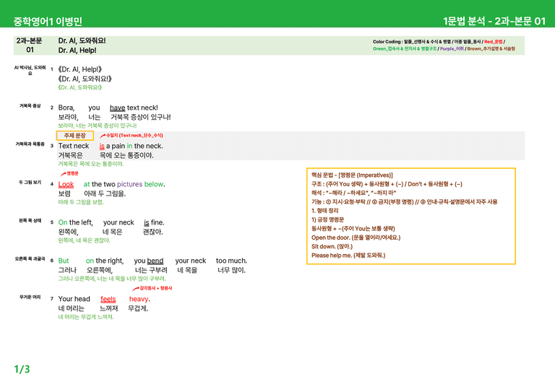
Task: Click the green word "below" in sentence 4
Action: click(154, 184)
